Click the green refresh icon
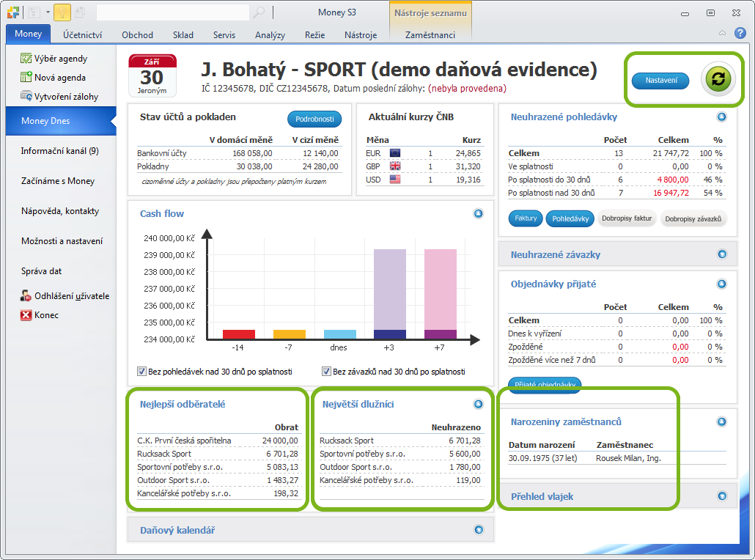This screenshot has height=560, width=755. click(x=718, y=79)
